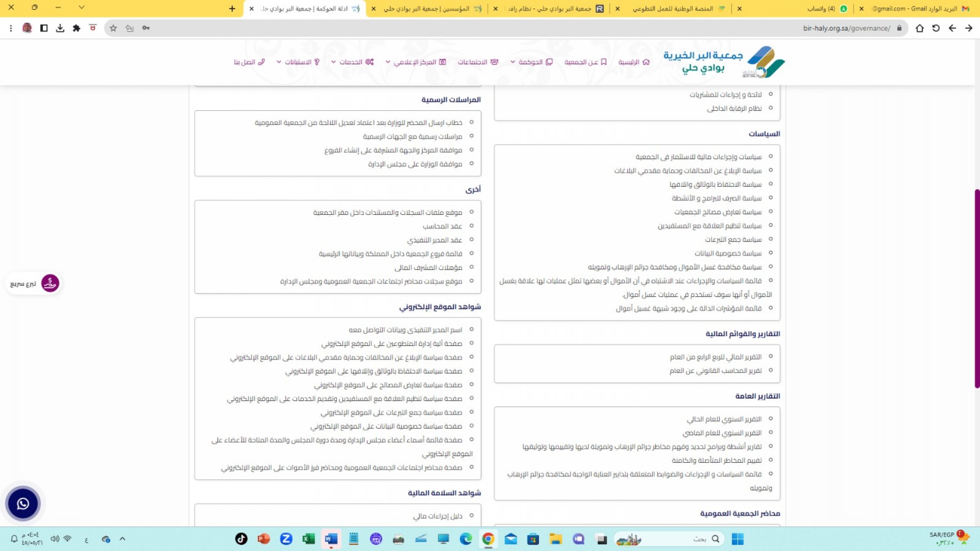Show hidden system tray icons chevron
This screenshot has width=980, height=551.
(x=122, y=539)
